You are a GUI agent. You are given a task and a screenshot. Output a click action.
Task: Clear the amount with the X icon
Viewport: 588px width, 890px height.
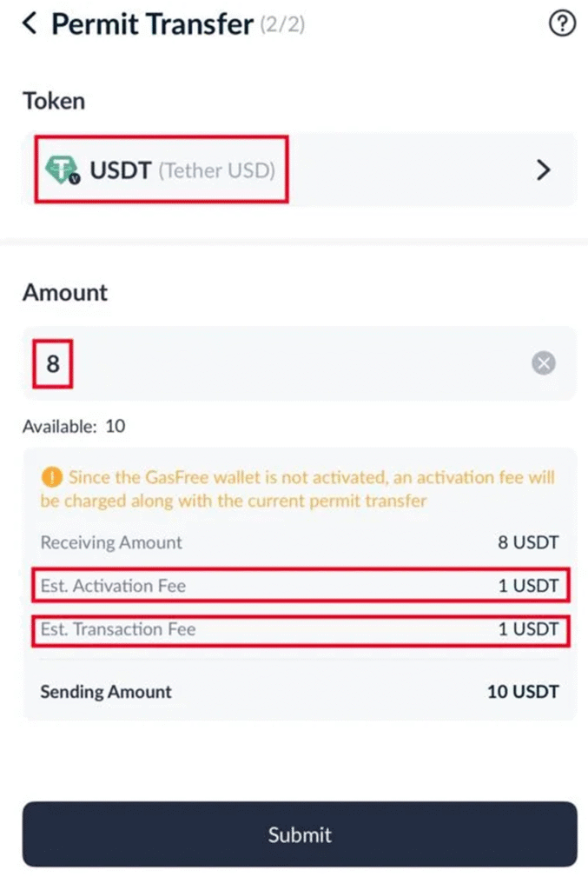tap(544, 363)
